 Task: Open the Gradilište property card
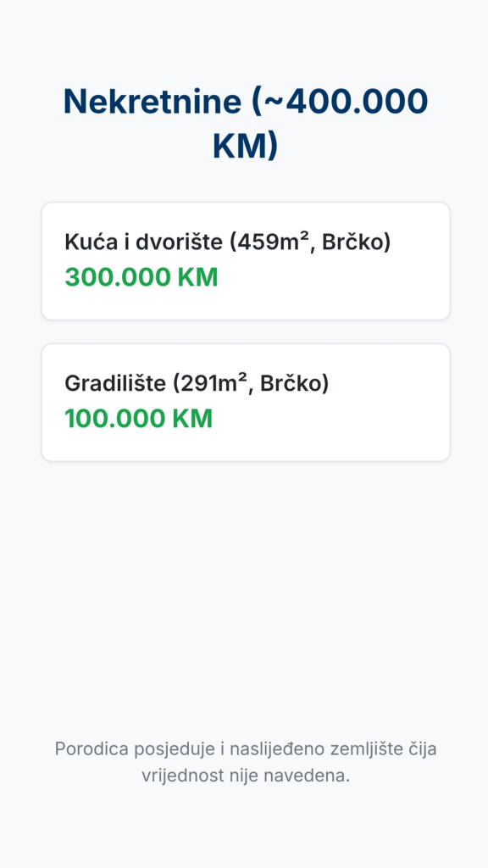point(246,403)
